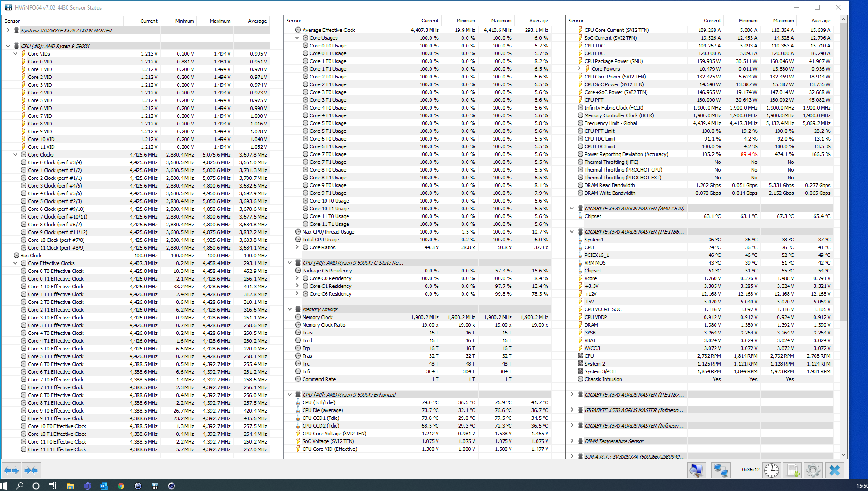
Task: Collapse the Core Effective Clocks group
Action: (x=16, y=263)
